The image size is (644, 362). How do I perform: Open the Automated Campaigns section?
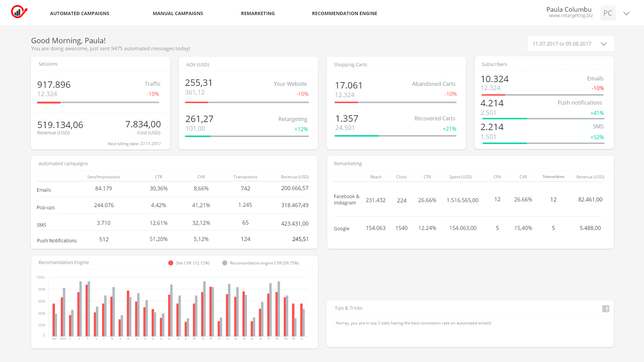(79, 13)
